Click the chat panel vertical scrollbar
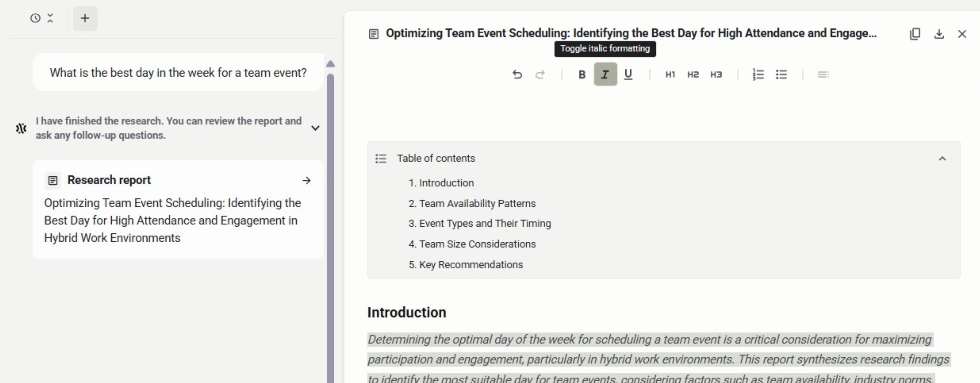This screenshot has width=980, height=383. coord(330,228)
